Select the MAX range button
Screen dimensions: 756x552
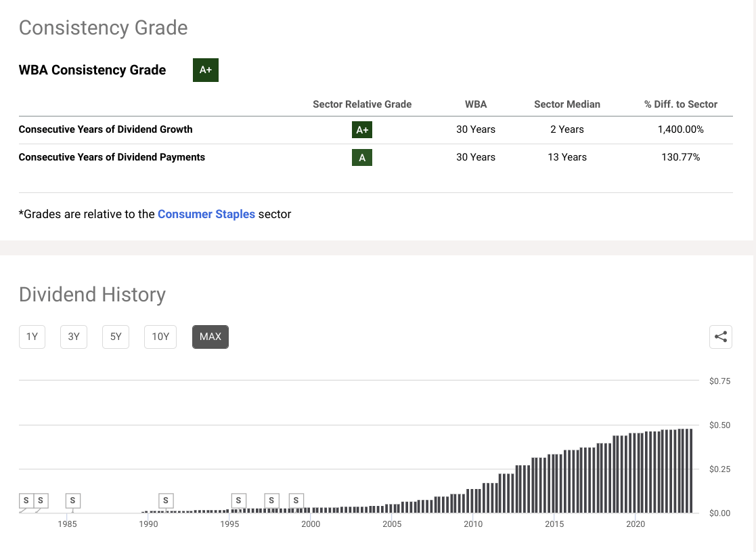click(210, 337)
